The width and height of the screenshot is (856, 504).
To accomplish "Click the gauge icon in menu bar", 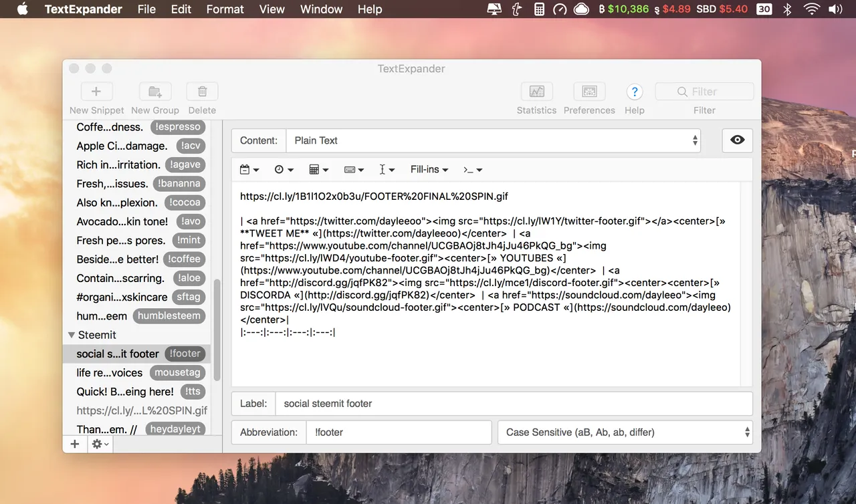I will point(560,9).
